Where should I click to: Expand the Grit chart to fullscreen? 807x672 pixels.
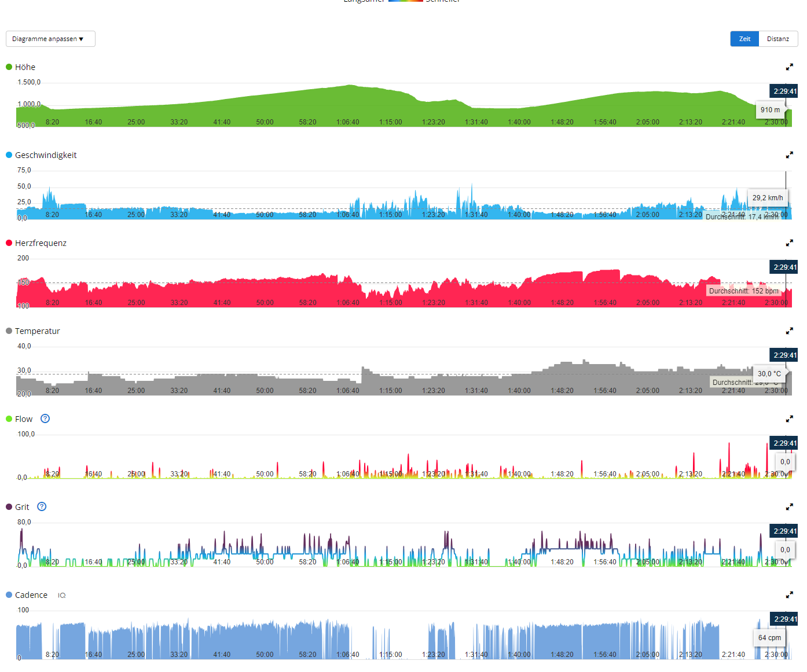click(789, 507)
